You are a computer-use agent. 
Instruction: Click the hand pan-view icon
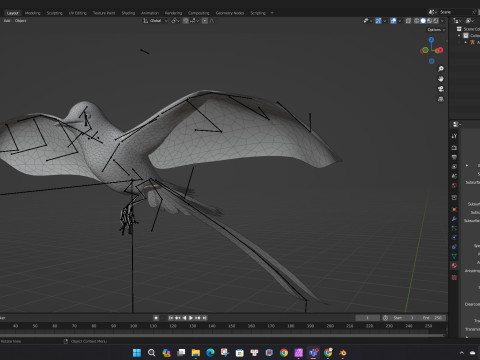(x=441, y=79)
